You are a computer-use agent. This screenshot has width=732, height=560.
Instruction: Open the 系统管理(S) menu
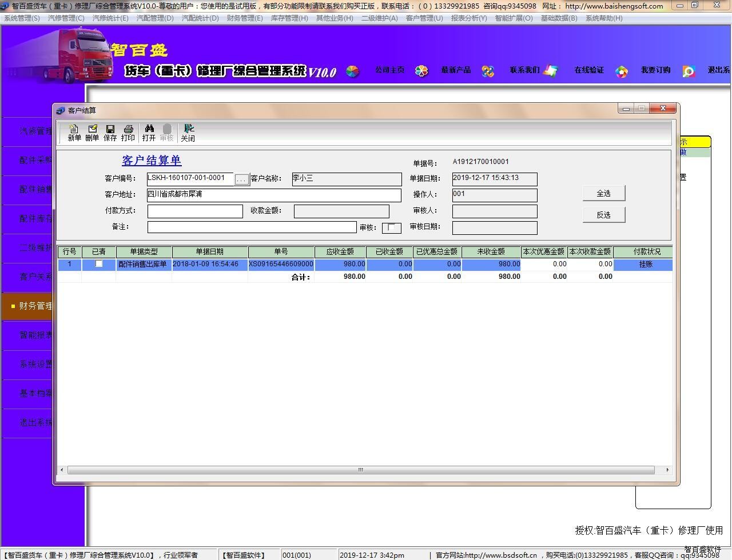(x=22, y=18)
